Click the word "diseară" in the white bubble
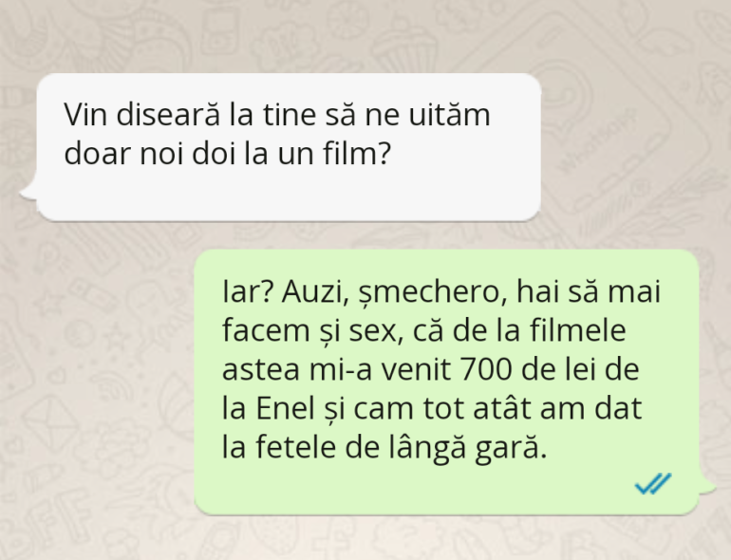731x560 pixels. (168, 115)
